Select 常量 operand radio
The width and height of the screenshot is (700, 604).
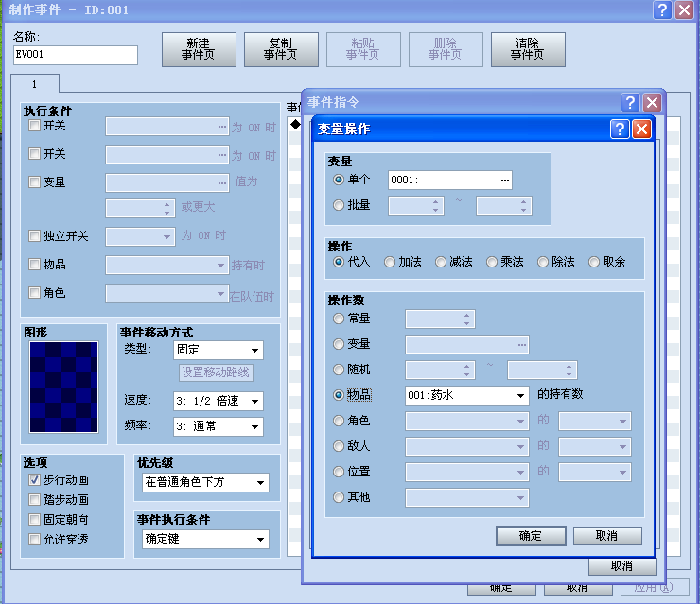pyautogui.click(x=339, y=319)
